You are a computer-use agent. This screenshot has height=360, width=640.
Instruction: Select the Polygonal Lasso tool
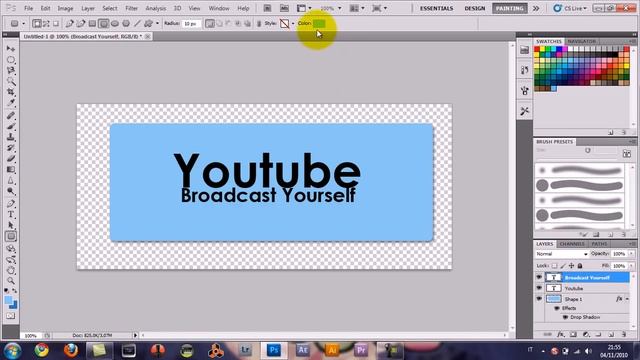click(x=11, y=71)
